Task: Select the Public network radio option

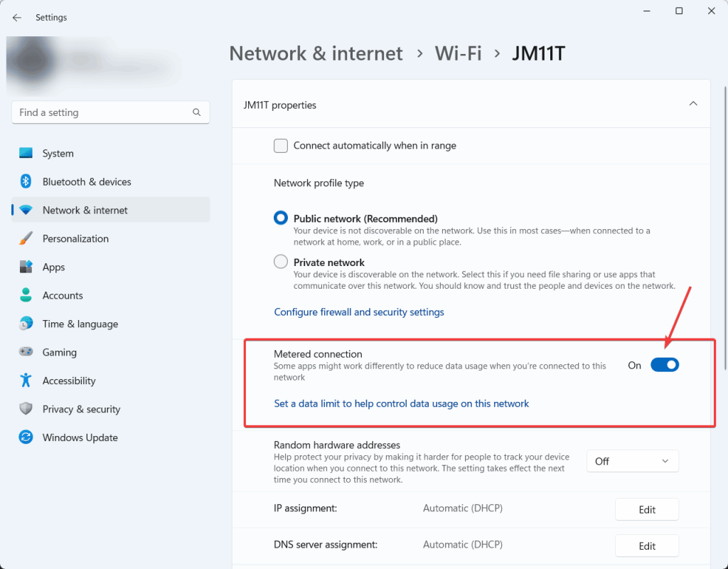Action: pyautogui.click(x=281, y=218)
